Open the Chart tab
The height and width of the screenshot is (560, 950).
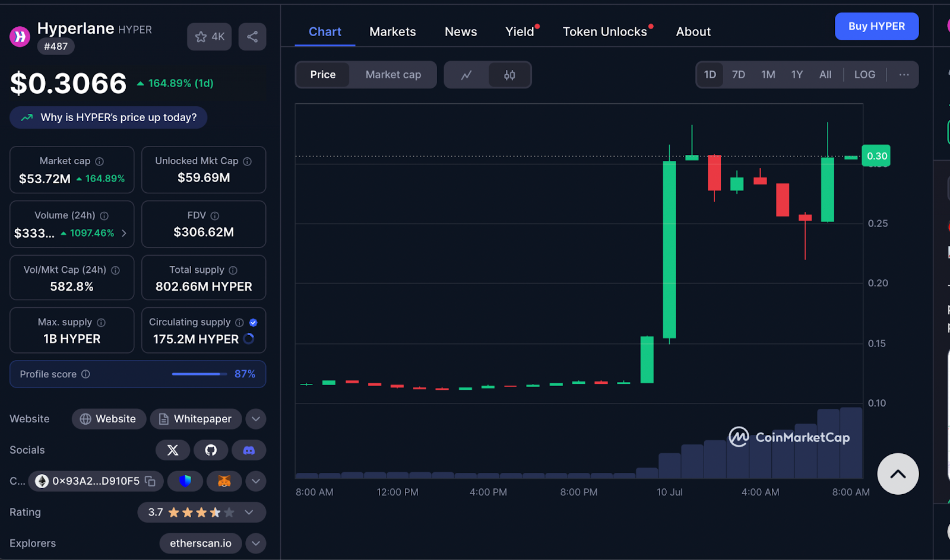tap(325, 32)
